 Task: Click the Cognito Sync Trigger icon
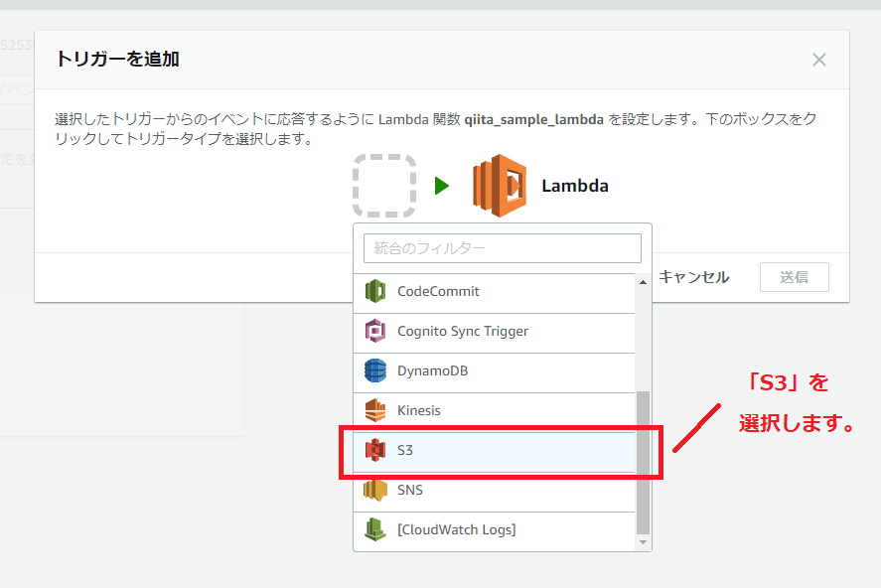373,330
